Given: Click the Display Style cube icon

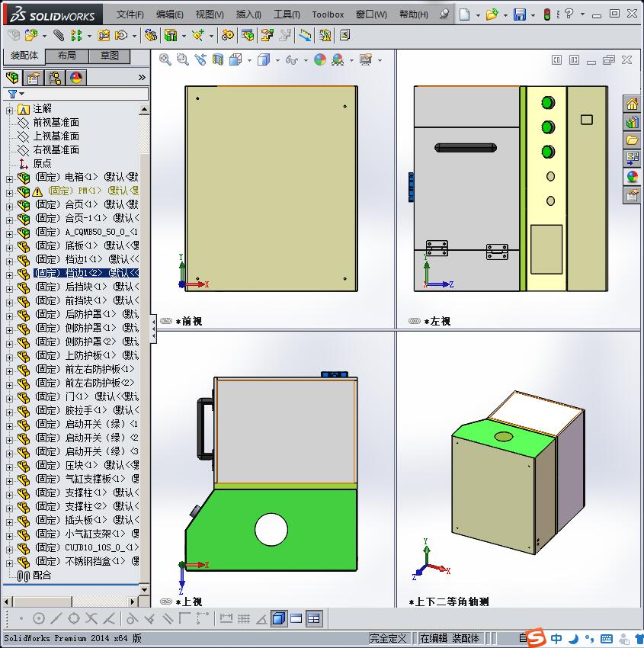Looking at the screenshot, I should tap(264, 59).
